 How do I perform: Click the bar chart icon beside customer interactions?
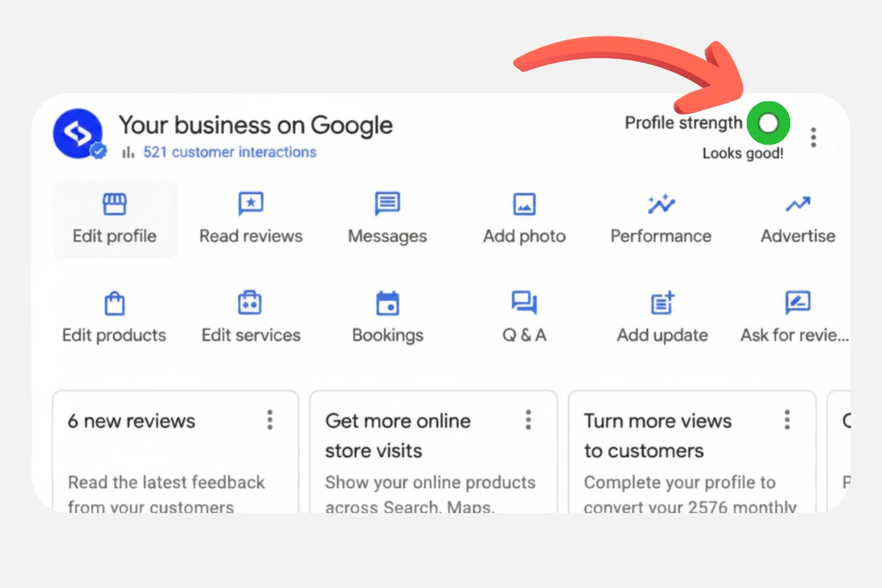click(128, 152)
